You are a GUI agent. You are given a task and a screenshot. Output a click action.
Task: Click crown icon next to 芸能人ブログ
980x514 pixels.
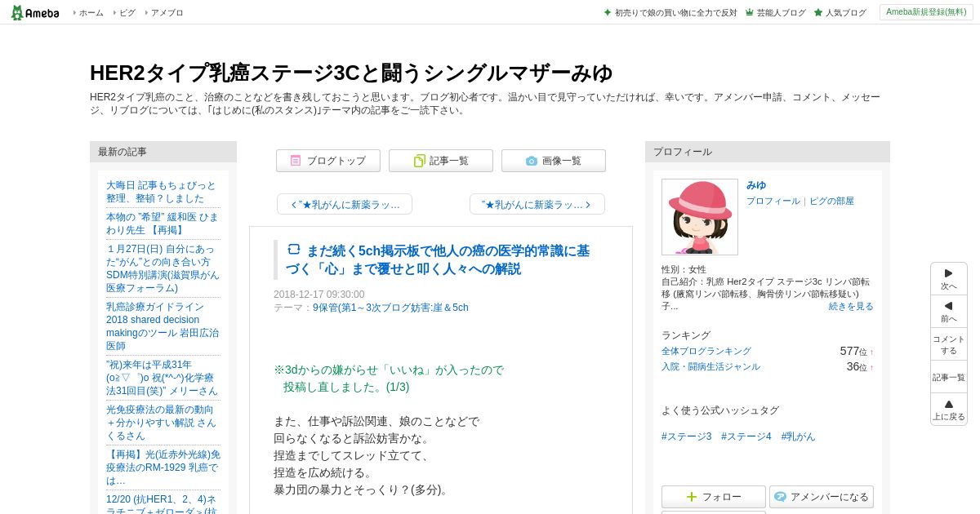tap(750, 12)
